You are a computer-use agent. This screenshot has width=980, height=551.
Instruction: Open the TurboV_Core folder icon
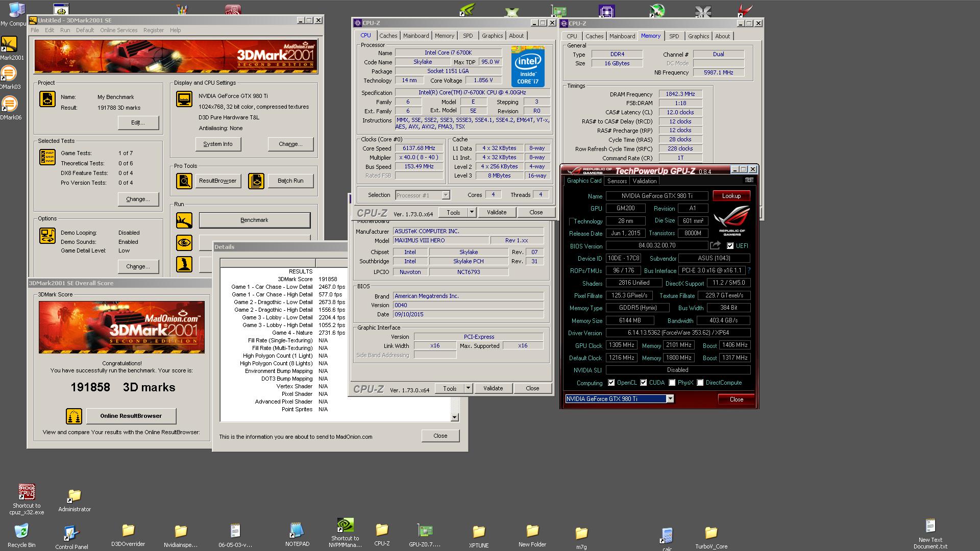[x=711, y=533]
